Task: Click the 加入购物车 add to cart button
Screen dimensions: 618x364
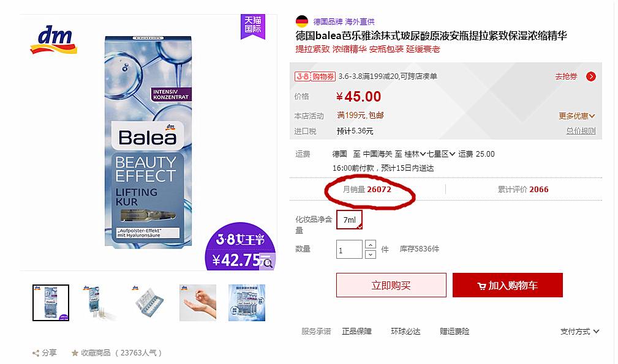Action: (x=507, y=285)
